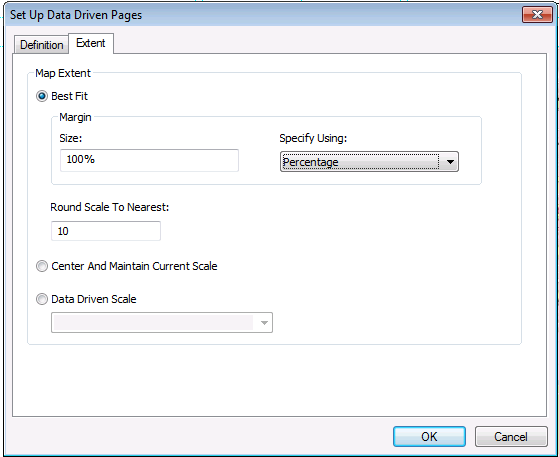Enable the Data Driven Scale option
The height and width of the screenshot is (457, 559).
pyautogui.click(x=42, y=299)
